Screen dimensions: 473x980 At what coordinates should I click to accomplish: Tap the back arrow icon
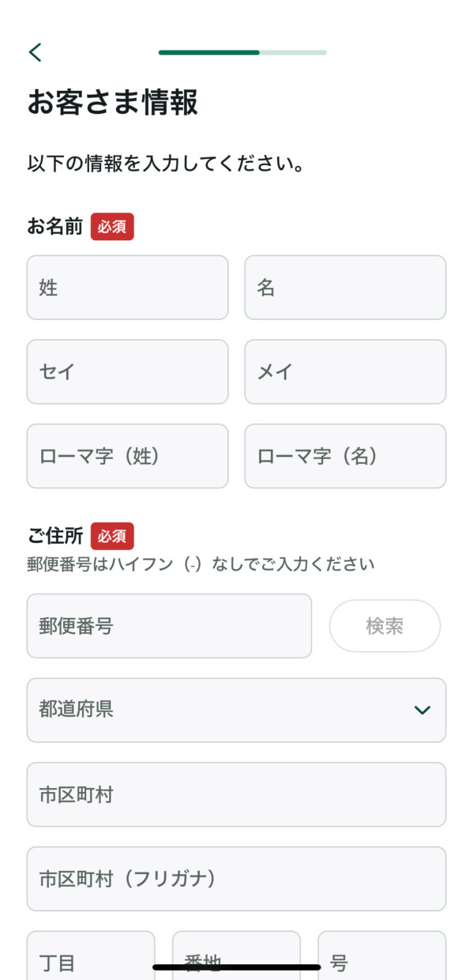point(35,52)
